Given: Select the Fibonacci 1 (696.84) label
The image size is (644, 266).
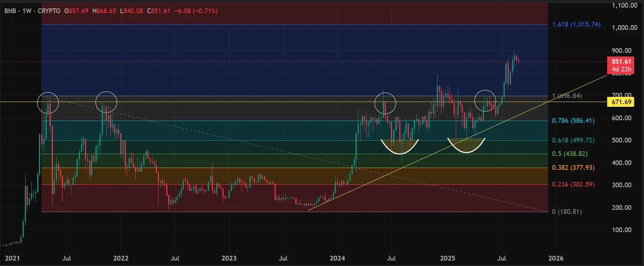Looking at the screenshot, I should point(567,96).
